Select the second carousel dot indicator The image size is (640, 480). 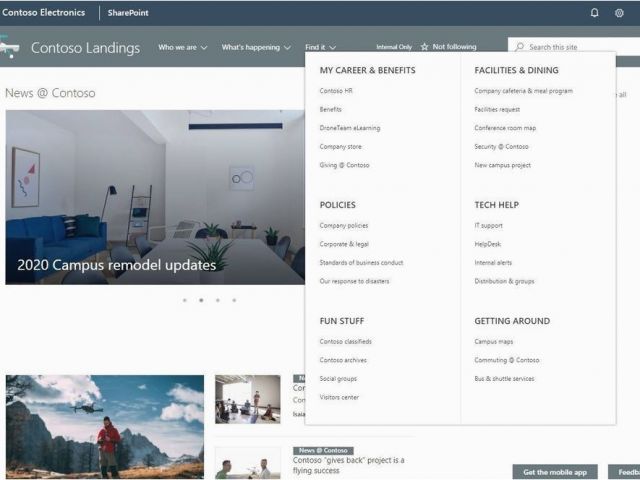coord(201,300)
